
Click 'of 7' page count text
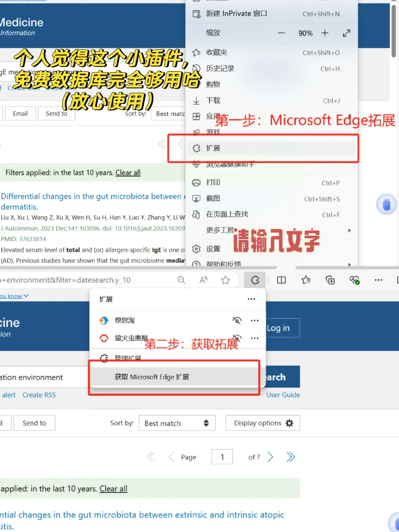254,457
